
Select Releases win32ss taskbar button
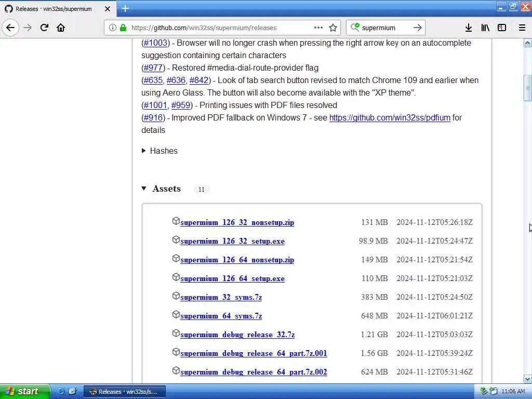(x=125, y=392)
